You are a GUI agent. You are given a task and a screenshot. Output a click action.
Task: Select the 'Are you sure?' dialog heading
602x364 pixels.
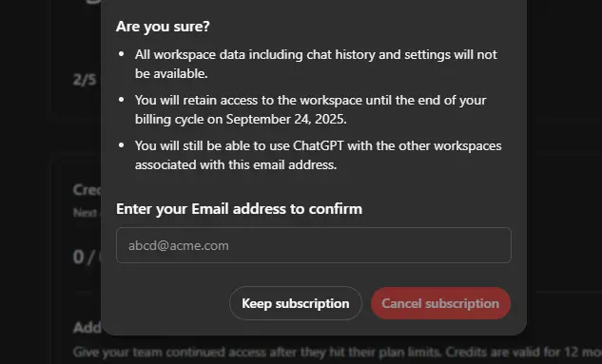163,27
